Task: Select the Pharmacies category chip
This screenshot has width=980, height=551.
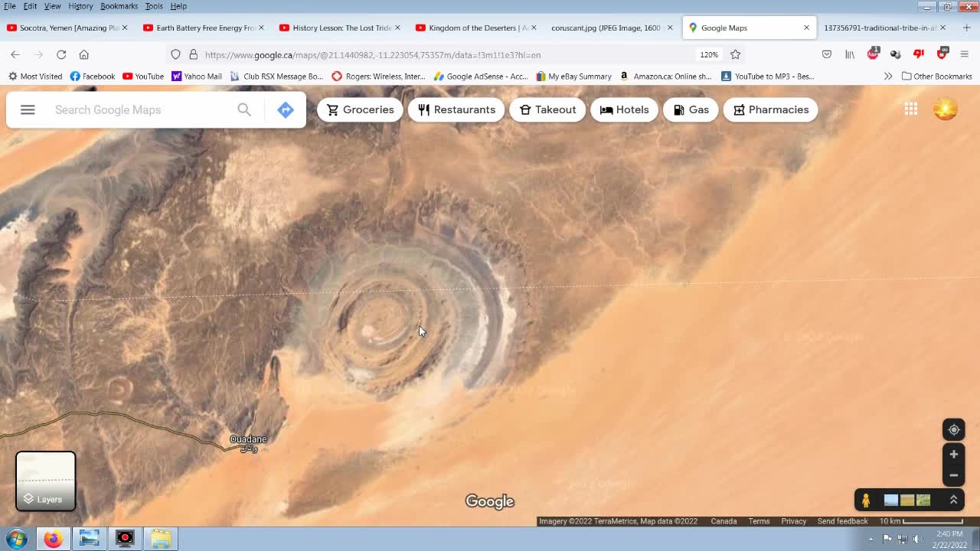Action: coord(770,109)
